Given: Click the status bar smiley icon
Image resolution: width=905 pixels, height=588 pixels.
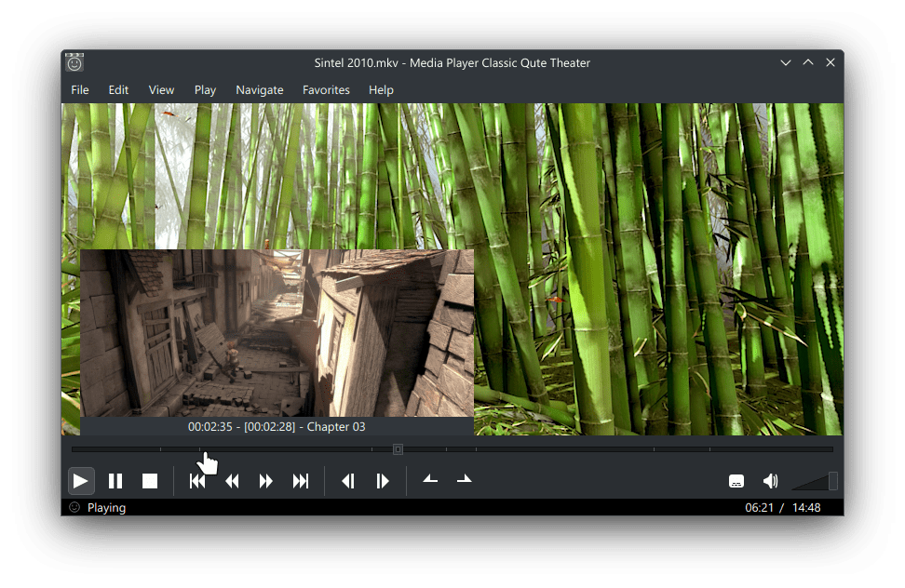Looking at the screenshot, I should point(74,507).
